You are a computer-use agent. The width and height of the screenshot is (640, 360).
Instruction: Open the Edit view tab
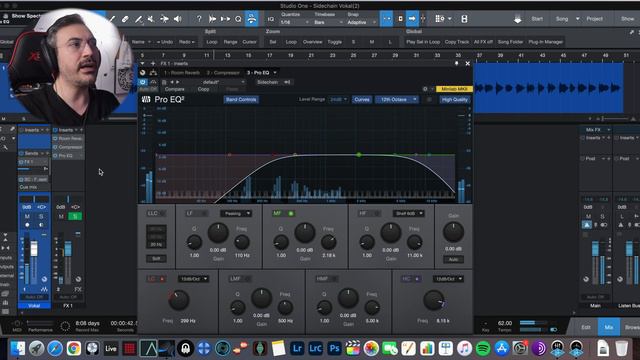586,327
